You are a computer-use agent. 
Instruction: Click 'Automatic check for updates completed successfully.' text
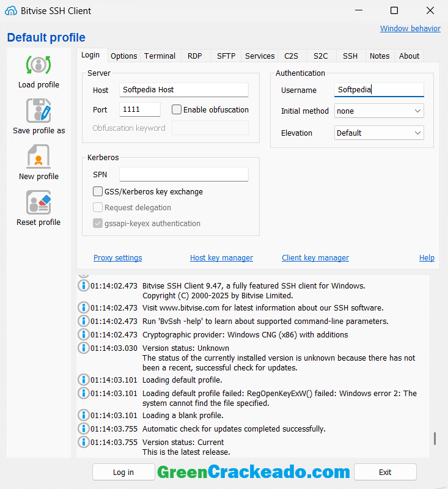tap(234, 429)
